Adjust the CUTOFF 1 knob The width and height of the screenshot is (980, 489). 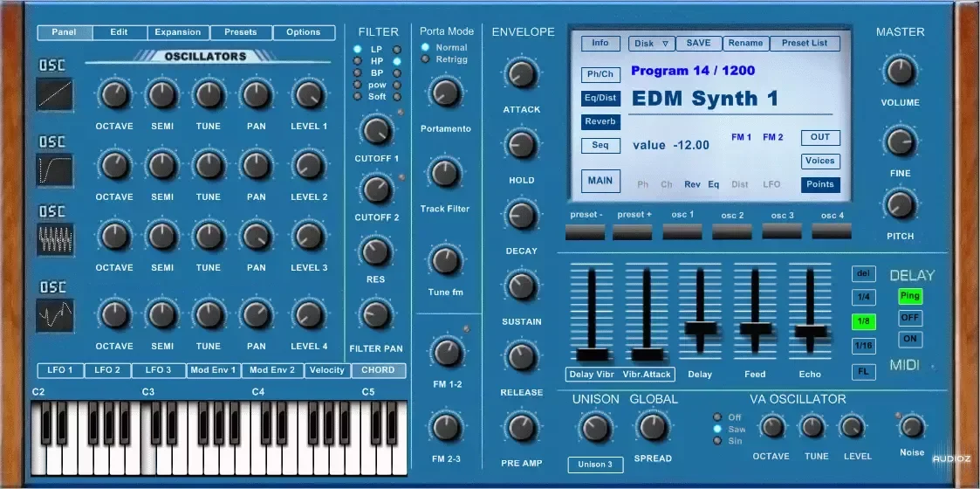tap(376, 130)
